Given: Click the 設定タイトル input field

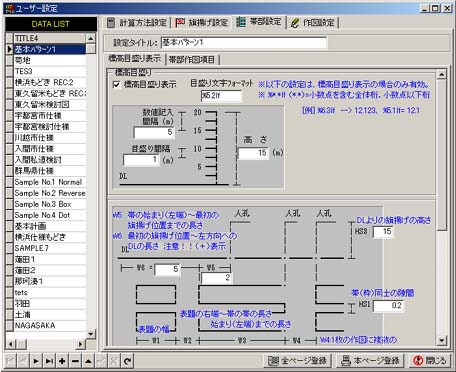Looking at the screenshot, I should [x=244, y=43].
